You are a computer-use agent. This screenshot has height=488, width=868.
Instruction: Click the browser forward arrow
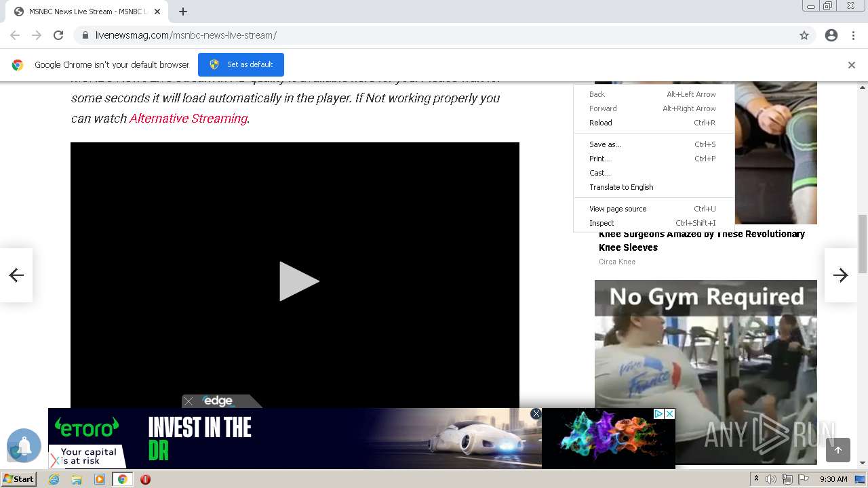pyautogui.click(x=37, y=35)
